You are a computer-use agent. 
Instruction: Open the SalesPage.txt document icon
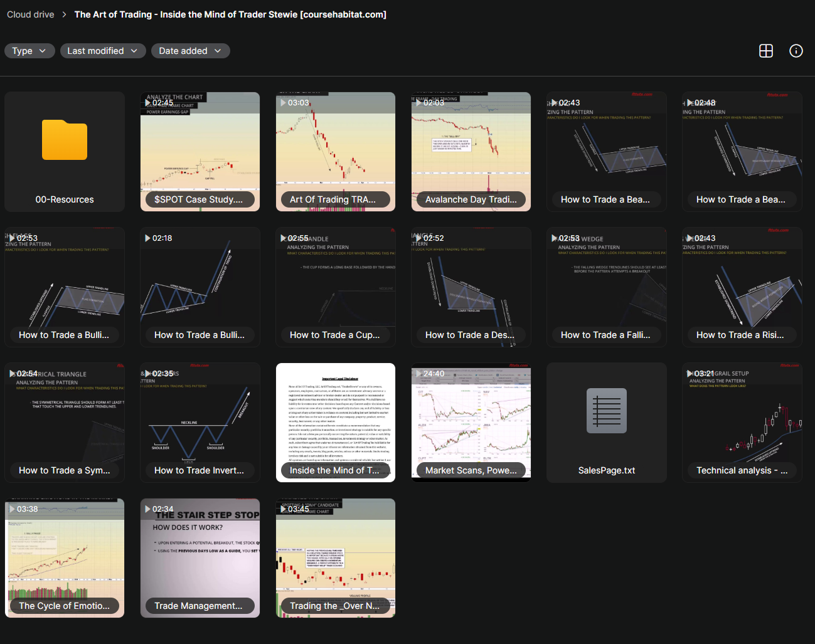(607, 411)
